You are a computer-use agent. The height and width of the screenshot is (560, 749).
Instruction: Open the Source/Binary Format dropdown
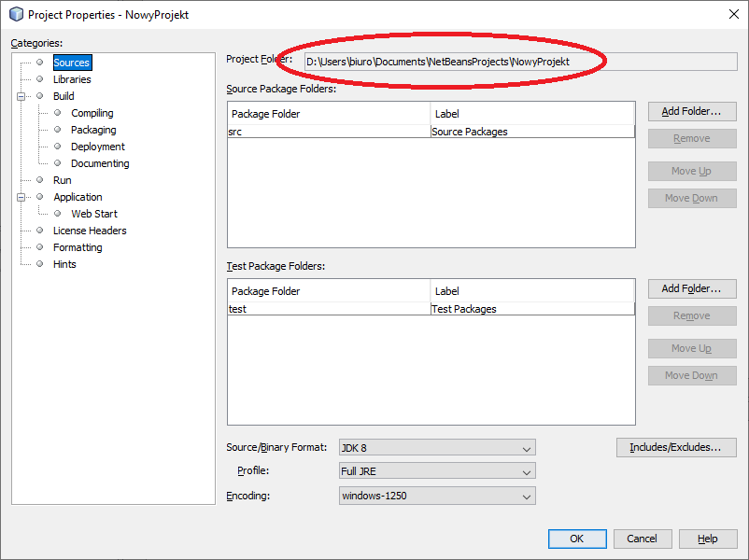pos(436,448)
